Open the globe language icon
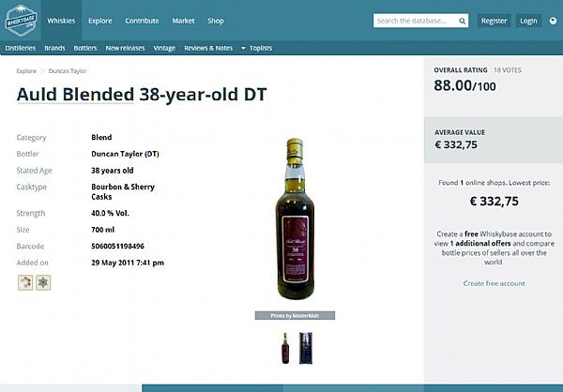 (553, 21)
